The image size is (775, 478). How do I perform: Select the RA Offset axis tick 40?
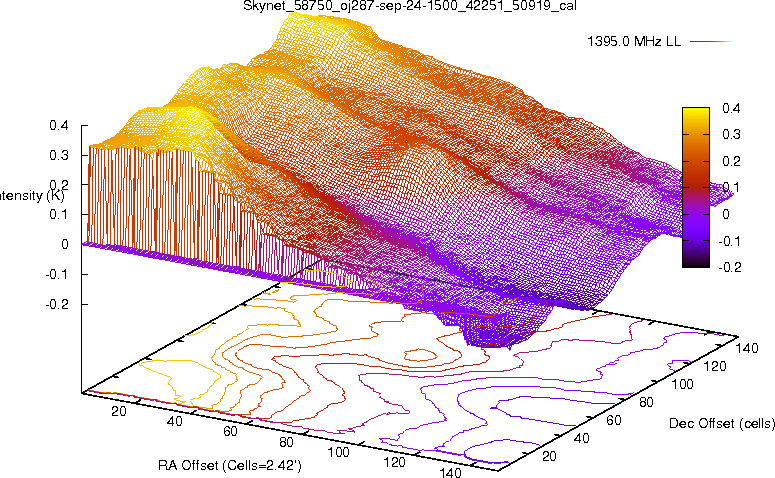(174, 422)
